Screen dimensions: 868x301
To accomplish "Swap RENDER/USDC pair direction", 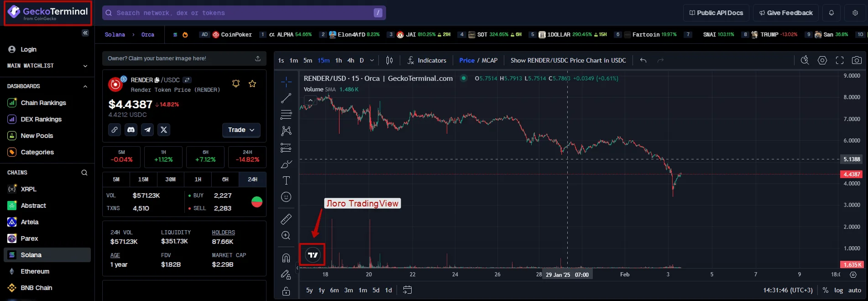I will 187,80.
